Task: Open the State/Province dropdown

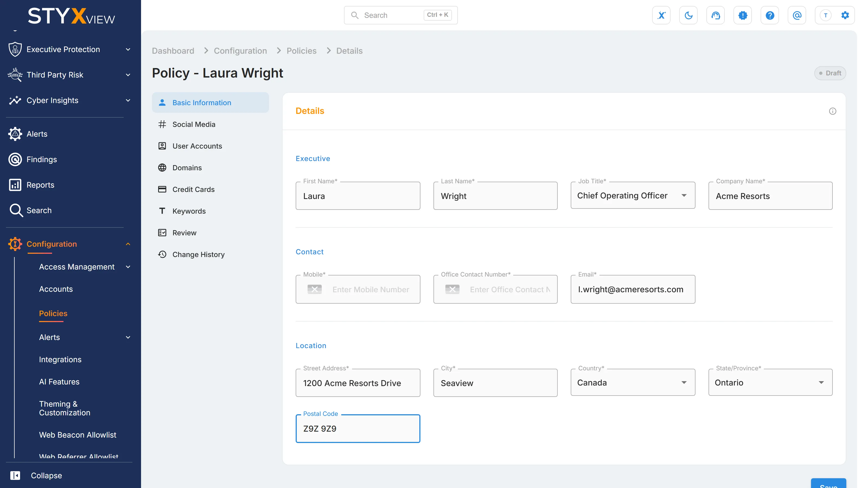Action: tap(770, 383)
